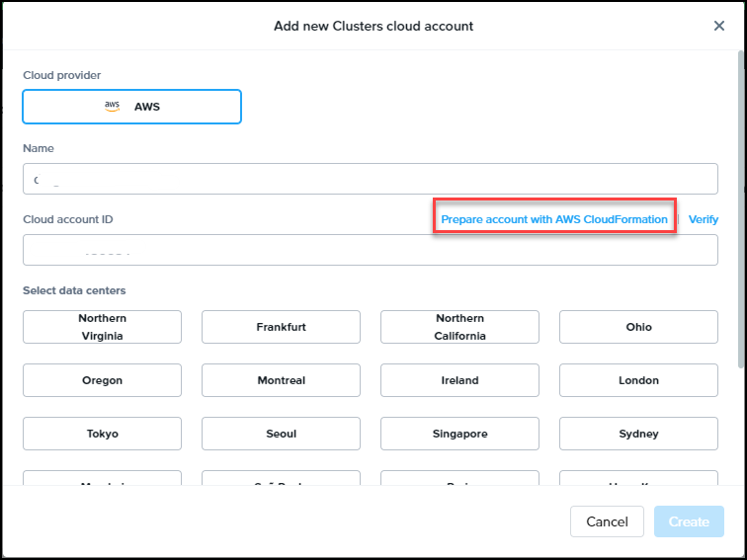Choose the Ohio data center
This screenshot has height=560, width=747.
click(x=638, y=327)
